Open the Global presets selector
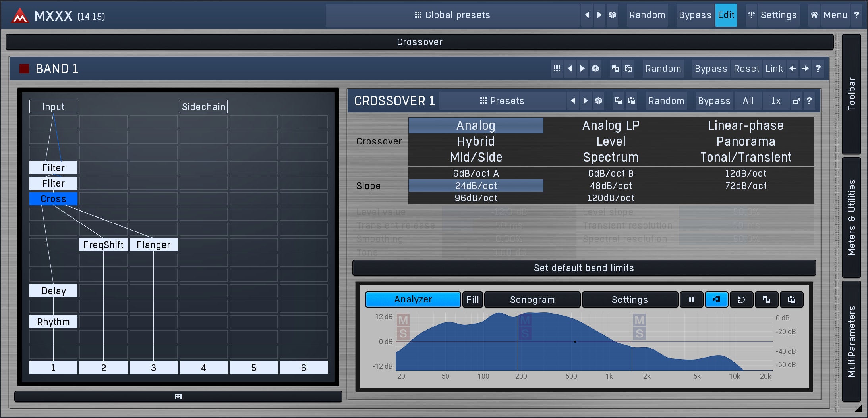 pos(452,15)
